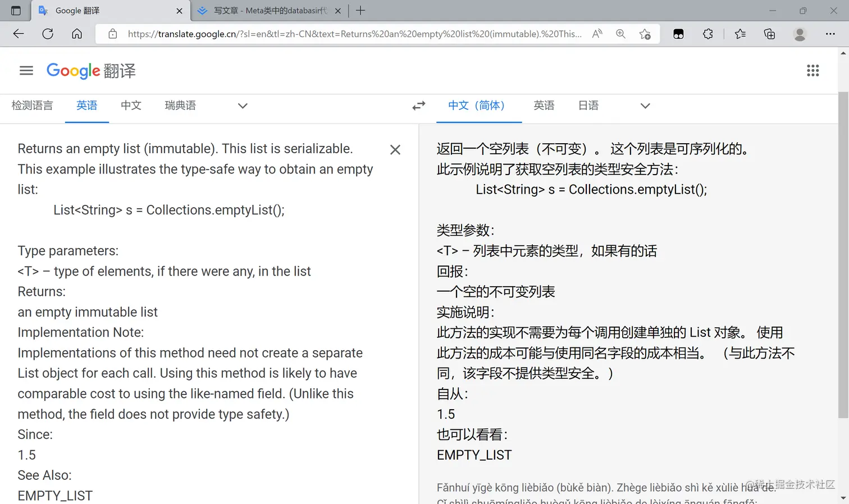Image resolution: width=849 pixels, height=504 pixels.
Task: Select 瑞典语 as source language
Action: pyautogui.click(x=180, y=106)
